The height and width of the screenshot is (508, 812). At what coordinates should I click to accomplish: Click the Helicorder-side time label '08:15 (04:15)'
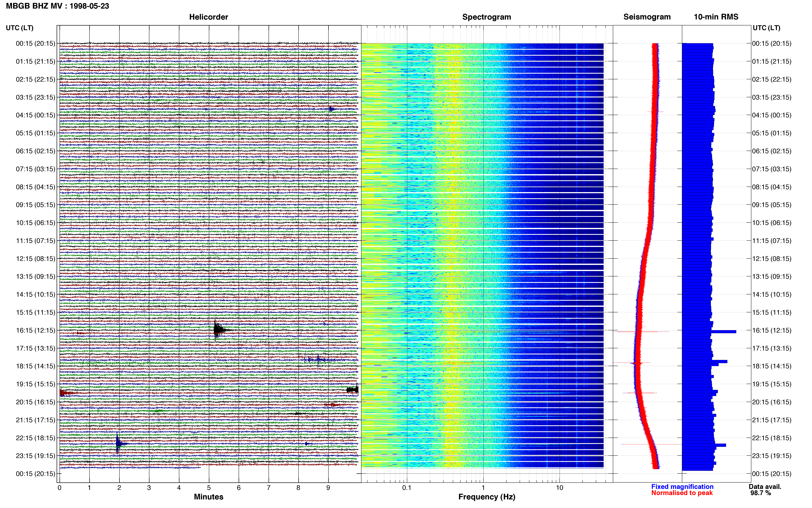coord(36,187)
